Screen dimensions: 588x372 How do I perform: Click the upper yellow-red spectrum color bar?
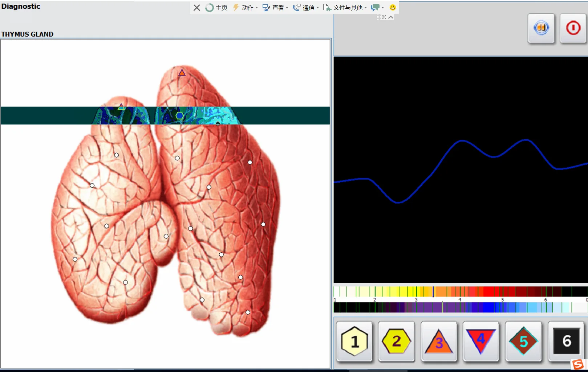point(460,291)
